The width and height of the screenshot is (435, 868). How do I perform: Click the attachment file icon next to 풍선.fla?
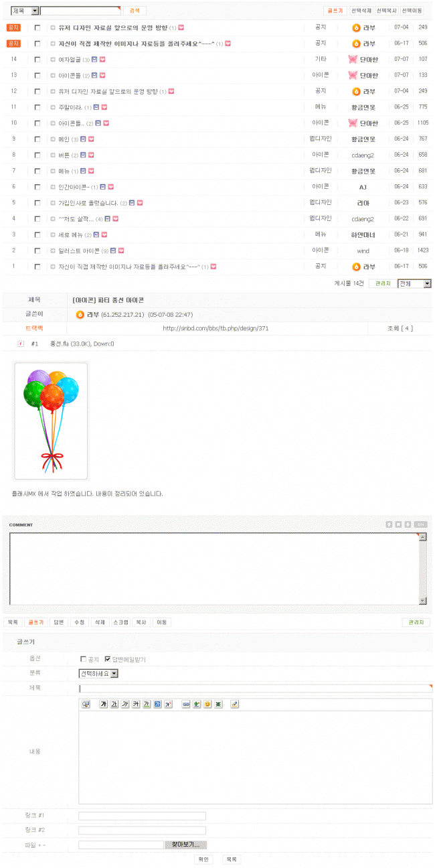[x=20, y=344]
